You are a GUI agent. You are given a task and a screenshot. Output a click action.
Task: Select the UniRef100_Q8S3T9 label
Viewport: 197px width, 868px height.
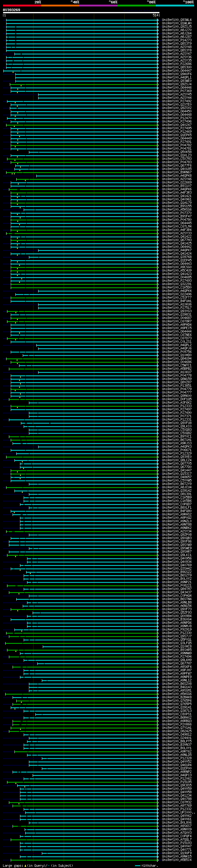pyautogui.click(x=177, y=43)
